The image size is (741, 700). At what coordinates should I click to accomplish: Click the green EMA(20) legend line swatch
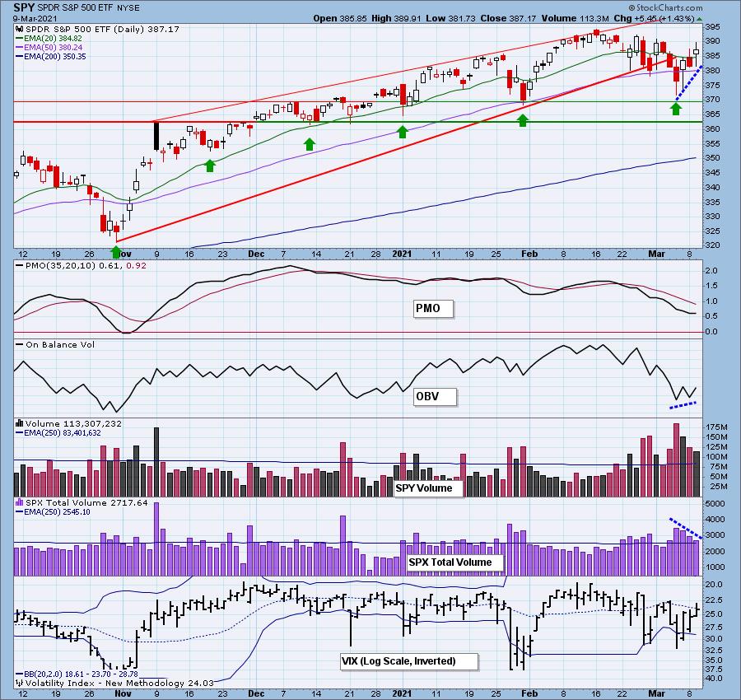[20, 38]
